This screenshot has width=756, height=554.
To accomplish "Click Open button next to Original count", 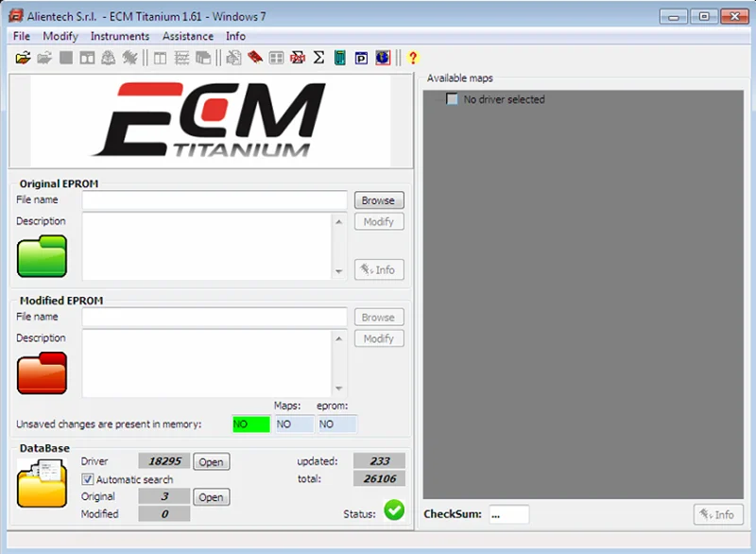I will [x=211, y=497].
